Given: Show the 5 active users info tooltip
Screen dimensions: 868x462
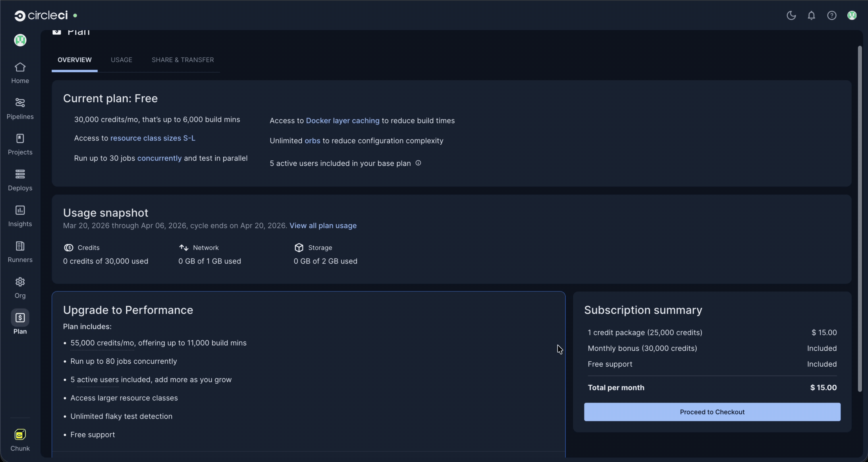Looking at the screenshot, I should [x=418, y=163].
